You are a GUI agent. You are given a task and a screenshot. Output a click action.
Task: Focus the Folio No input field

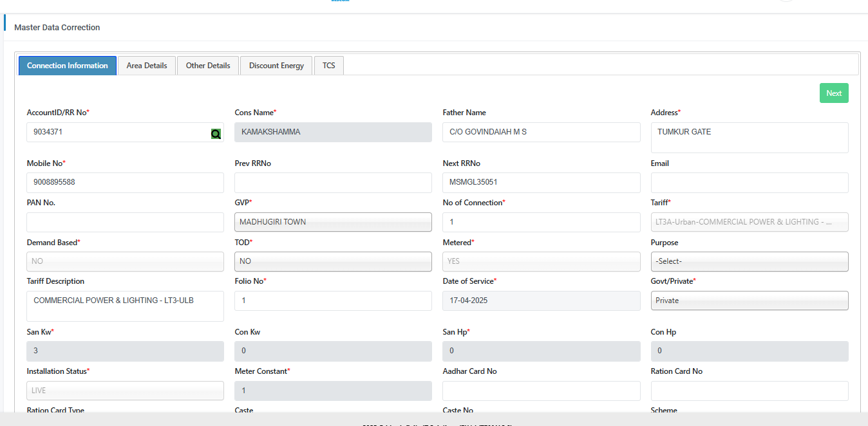333,301
